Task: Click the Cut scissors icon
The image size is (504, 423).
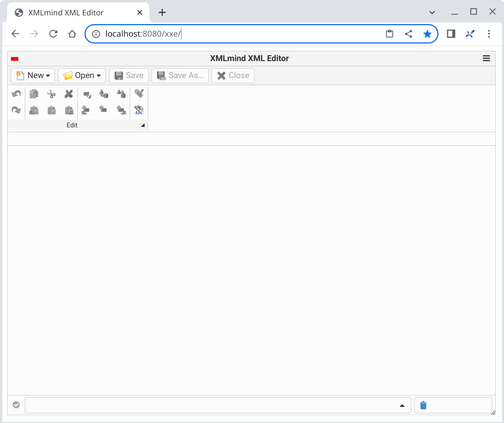Action: tap(51, 94)
